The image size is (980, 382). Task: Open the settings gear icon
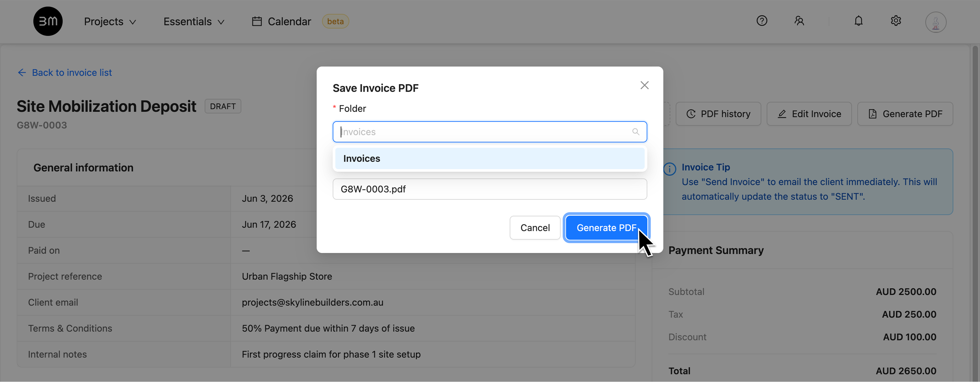[x=896, y=21]
